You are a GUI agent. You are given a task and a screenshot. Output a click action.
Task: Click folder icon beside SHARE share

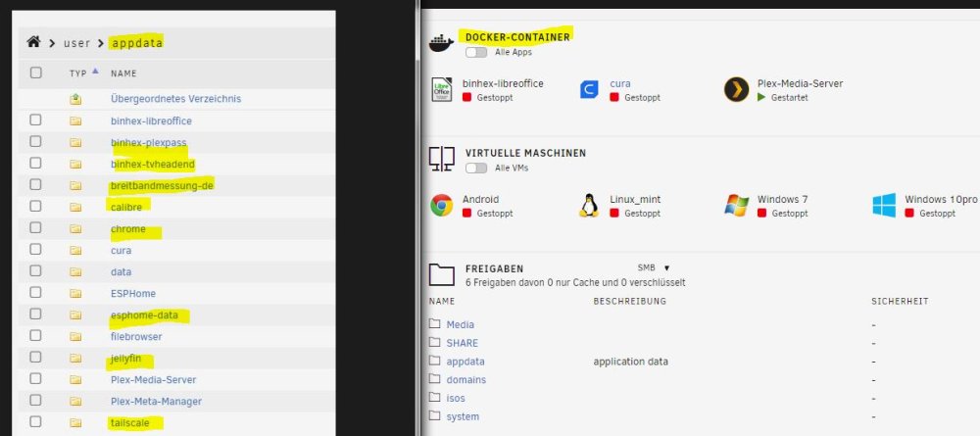pos(435,342)
